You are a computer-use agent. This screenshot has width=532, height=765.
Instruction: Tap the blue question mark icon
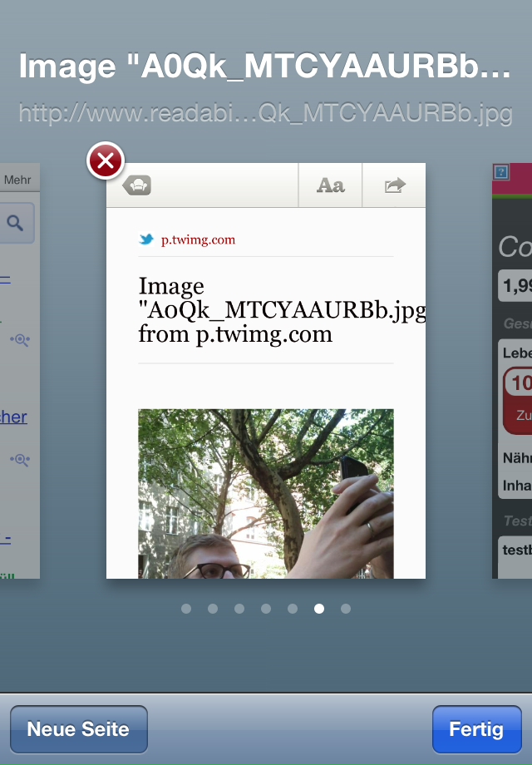tap(500, 172)
